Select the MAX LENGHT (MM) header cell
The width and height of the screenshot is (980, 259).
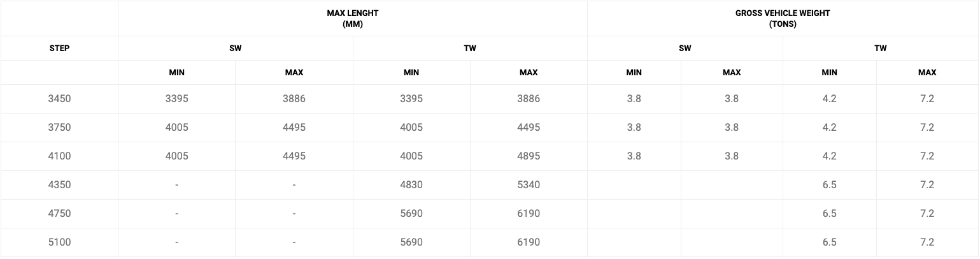click(x=352, y=18)
